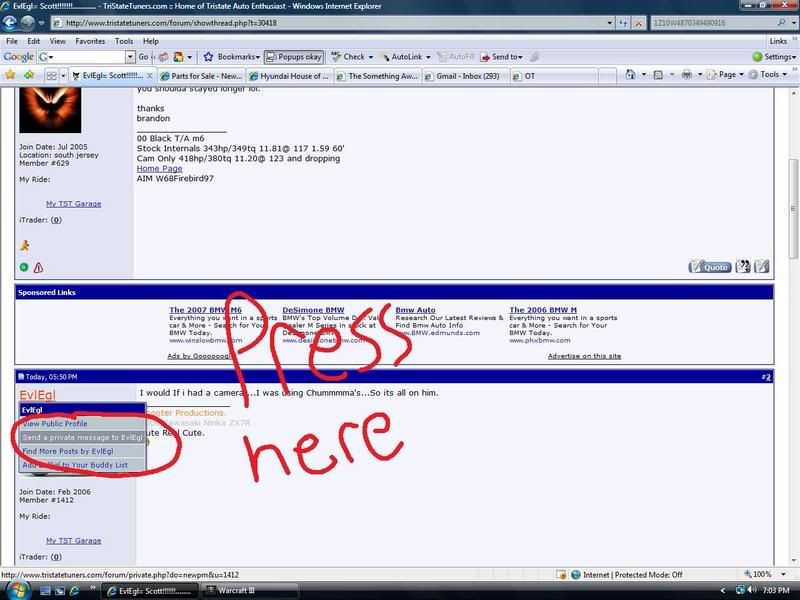Viewport: 800px width, 600px height.
Task: Toggle the Popups okay button
Action: coord(293,57)
